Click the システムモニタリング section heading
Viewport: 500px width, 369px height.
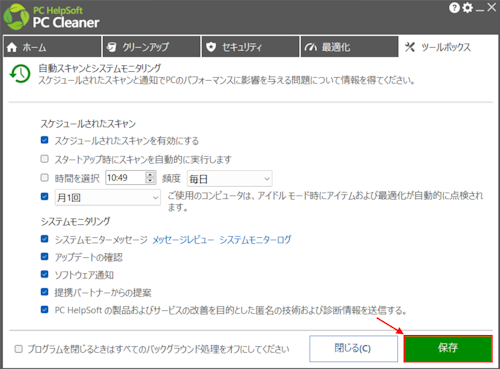(75, 221)
